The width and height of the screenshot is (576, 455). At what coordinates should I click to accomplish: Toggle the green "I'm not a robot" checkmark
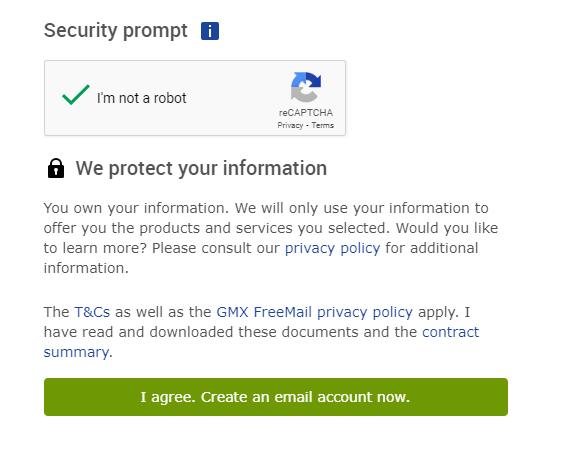(76, 95)
